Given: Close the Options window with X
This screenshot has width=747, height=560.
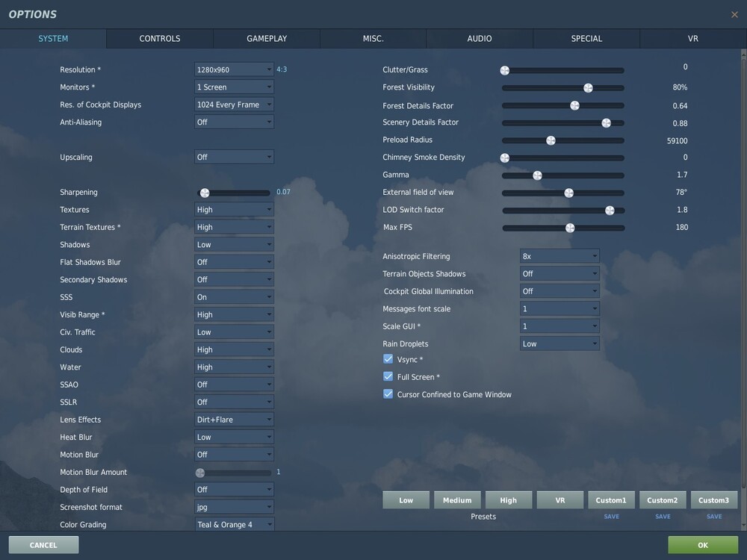Looking at the screenshot, I should [734, 15].
